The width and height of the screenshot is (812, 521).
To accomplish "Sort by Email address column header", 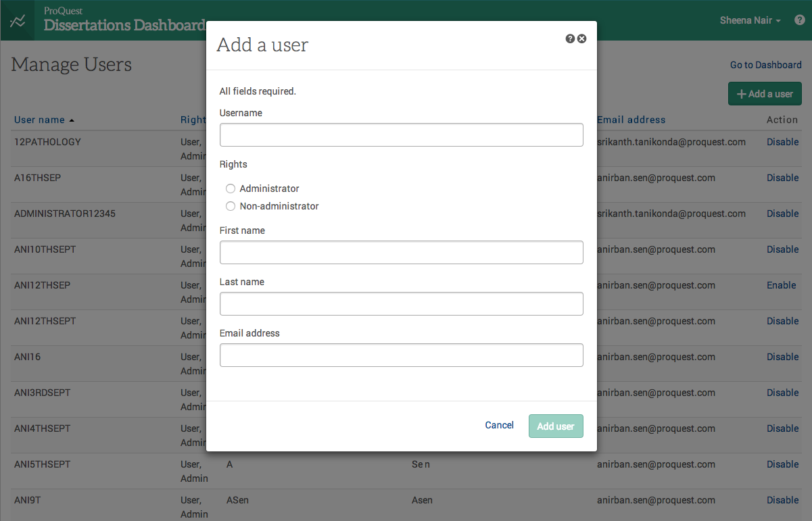I will 631,120.
